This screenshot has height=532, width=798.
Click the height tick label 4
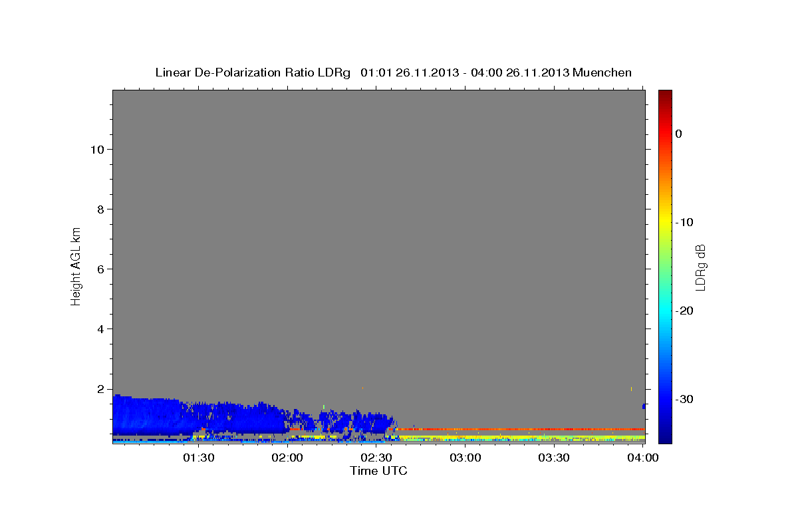click(x=100, y=329)
